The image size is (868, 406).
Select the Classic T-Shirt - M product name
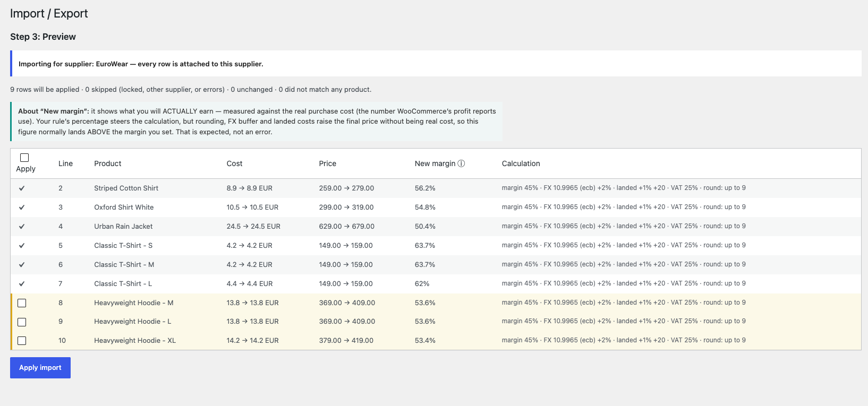(124, 264)
